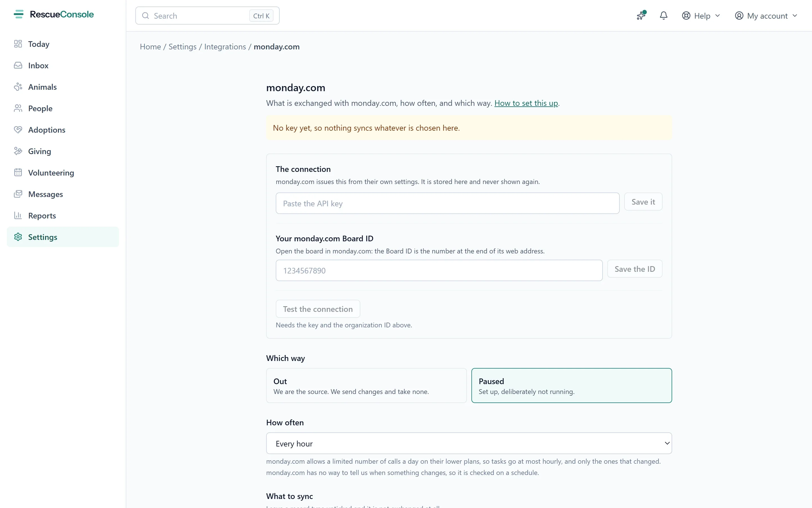Go to the People section label
The image size is (812, 508).
(40, 109)
